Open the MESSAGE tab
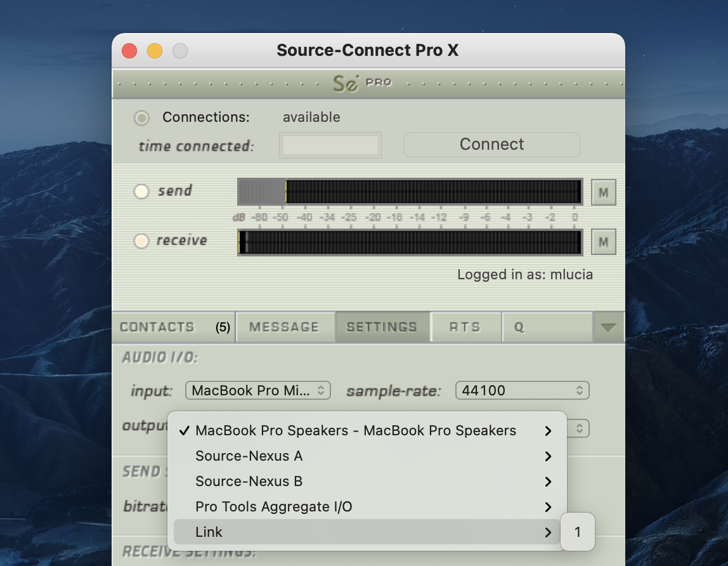Image resolution: width=728 pixels, height=566 pixels. tap(284, 327)
